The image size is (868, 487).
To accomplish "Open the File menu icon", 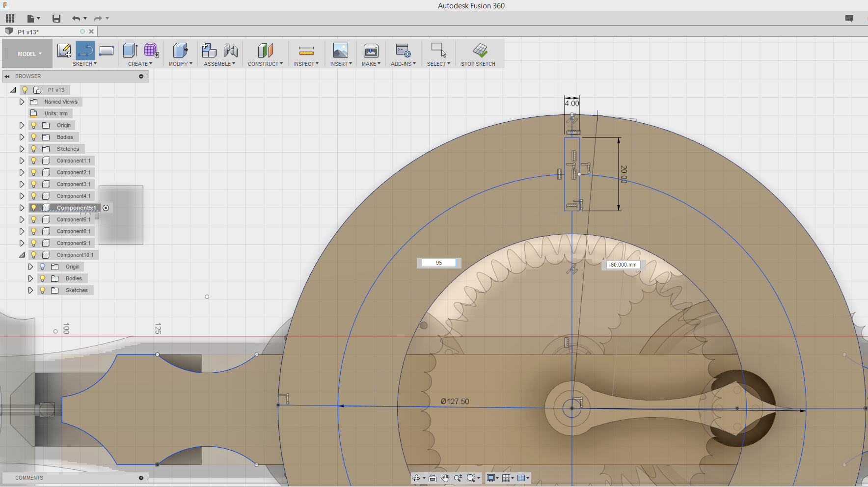I will [x=30, y=19].
